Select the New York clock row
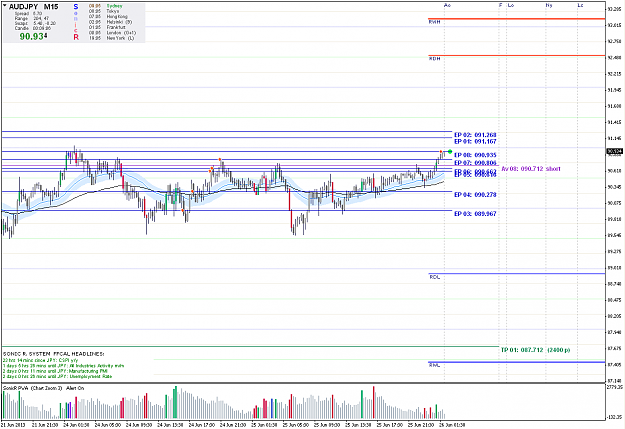 111,38
